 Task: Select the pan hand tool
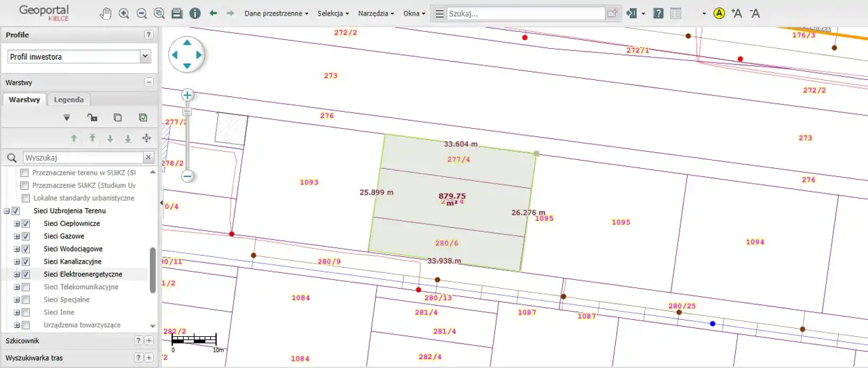tap(106, 14)
